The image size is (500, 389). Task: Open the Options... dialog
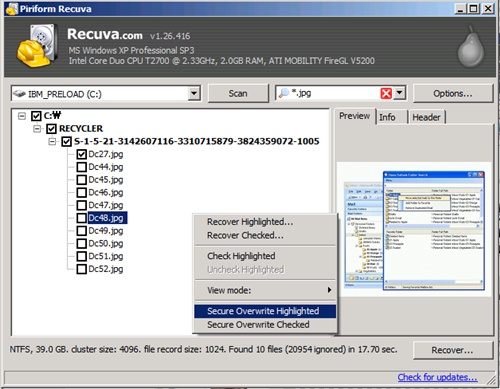[x=453, y=94]
